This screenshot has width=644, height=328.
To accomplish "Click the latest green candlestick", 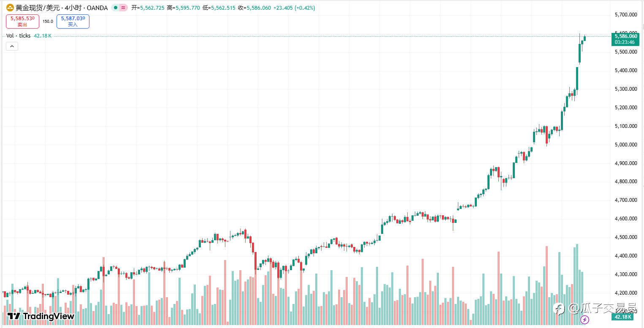I will click(584, 38).
